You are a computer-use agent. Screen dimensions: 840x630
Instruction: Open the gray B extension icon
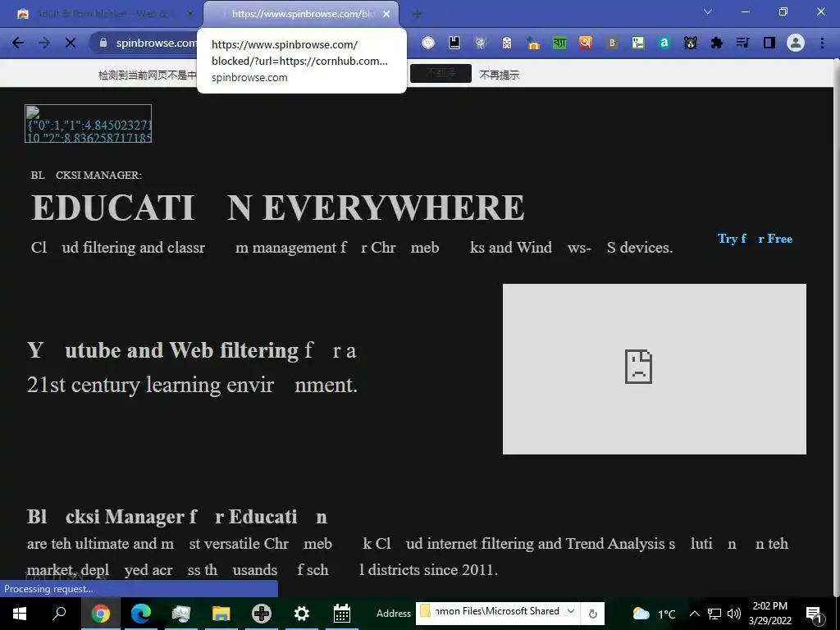tap(612, 43)
